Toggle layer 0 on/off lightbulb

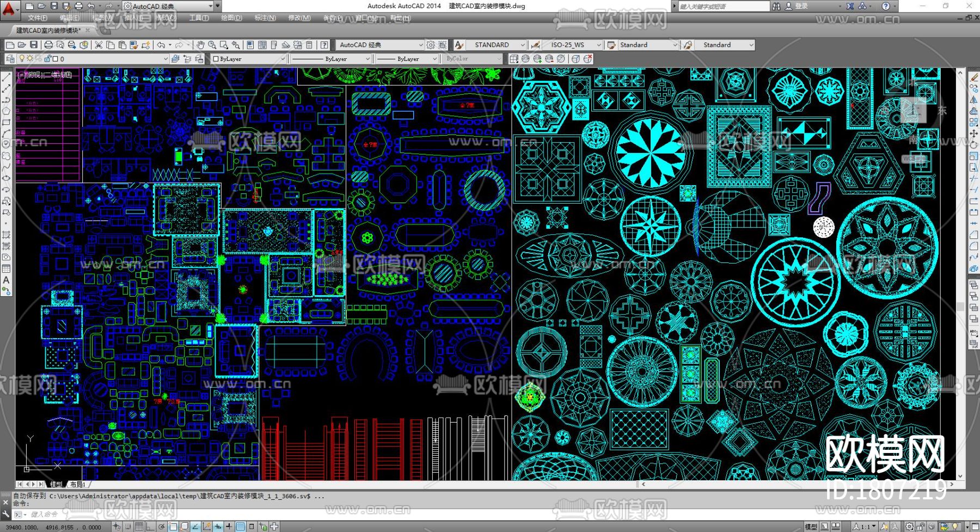(x=21, y=59)
